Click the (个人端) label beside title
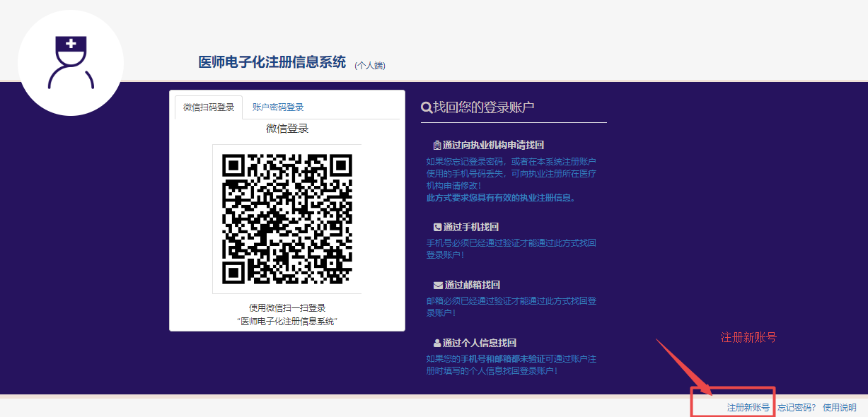The width and height of the screenshot is (868, 417). pos(370,66)
